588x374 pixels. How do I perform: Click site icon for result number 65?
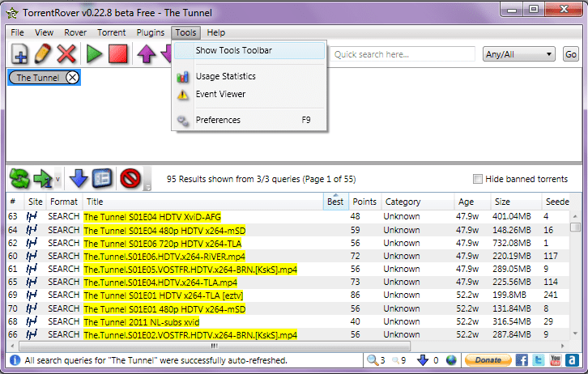point(32,282)
